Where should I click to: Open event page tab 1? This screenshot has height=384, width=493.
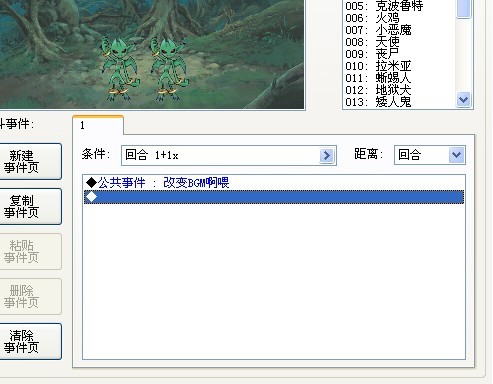click(98, 125)
